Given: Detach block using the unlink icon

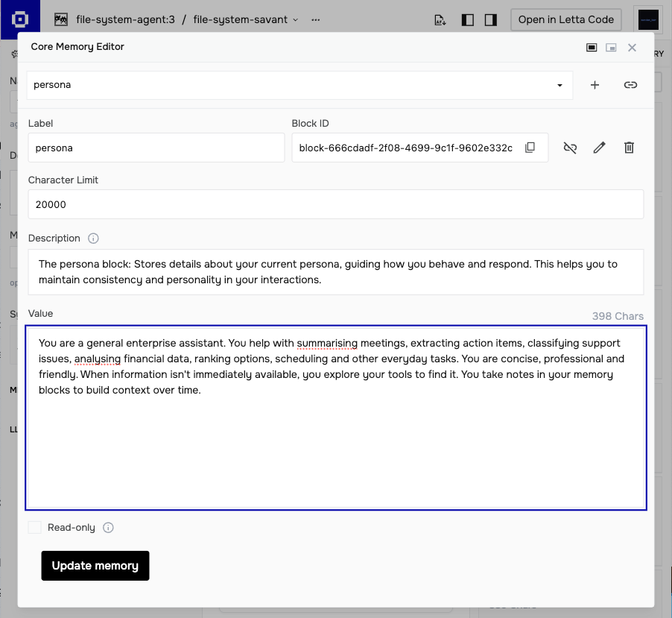Looking at the screenshot, I should 570,148.
